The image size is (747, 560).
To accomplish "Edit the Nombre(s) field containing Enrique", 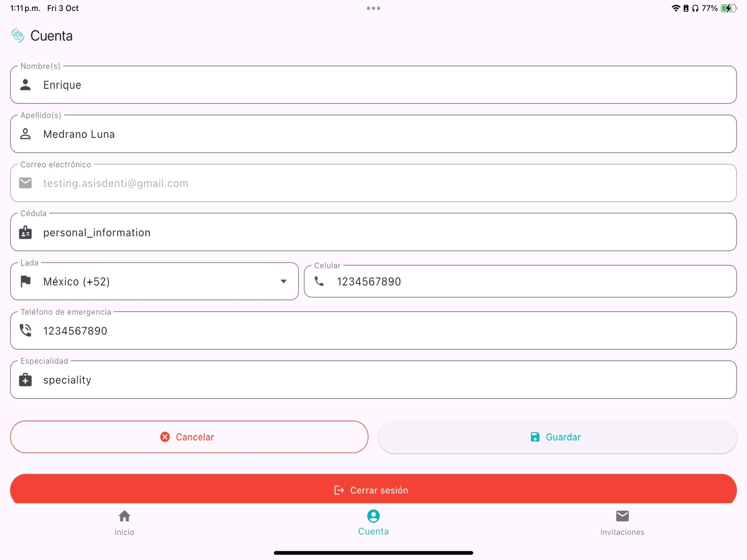I will point(373,85).
